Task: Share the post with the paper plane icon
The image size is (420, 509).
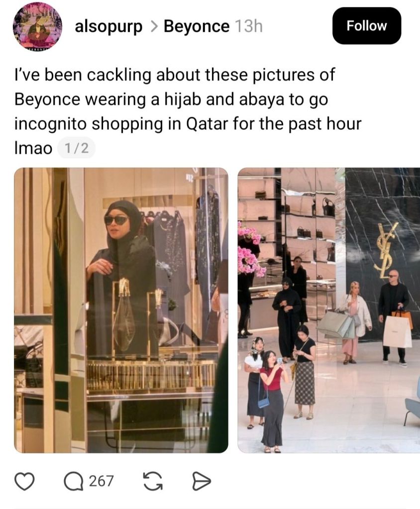Action: pos(201,481)
